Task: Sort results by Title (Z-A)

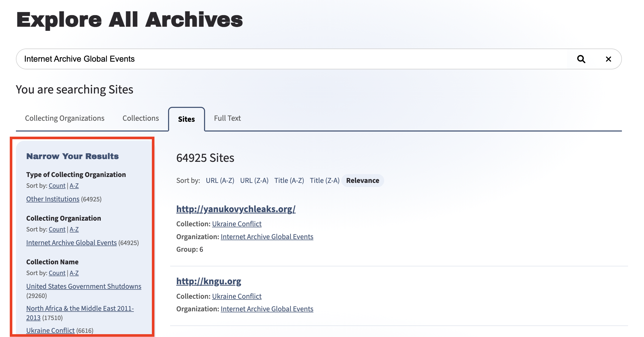Action: (x=325, y=181)
